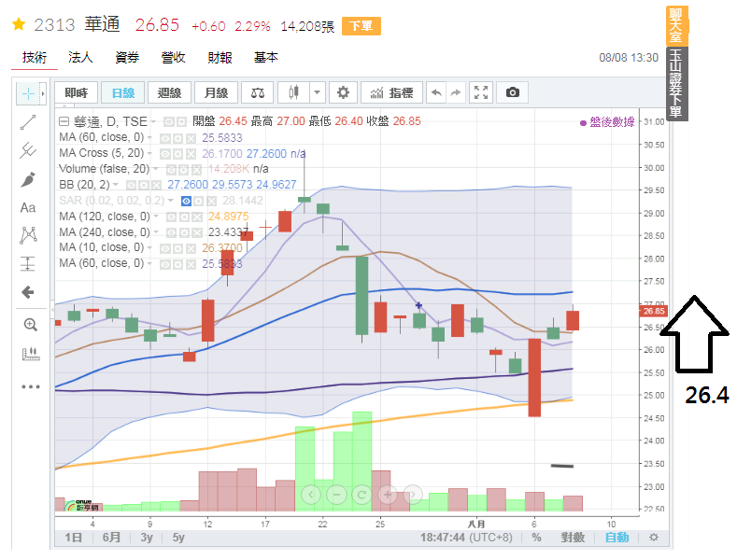Screen dimensions: 737x560
Task: Click the orange 下單 order button
Action: [361, 26]
